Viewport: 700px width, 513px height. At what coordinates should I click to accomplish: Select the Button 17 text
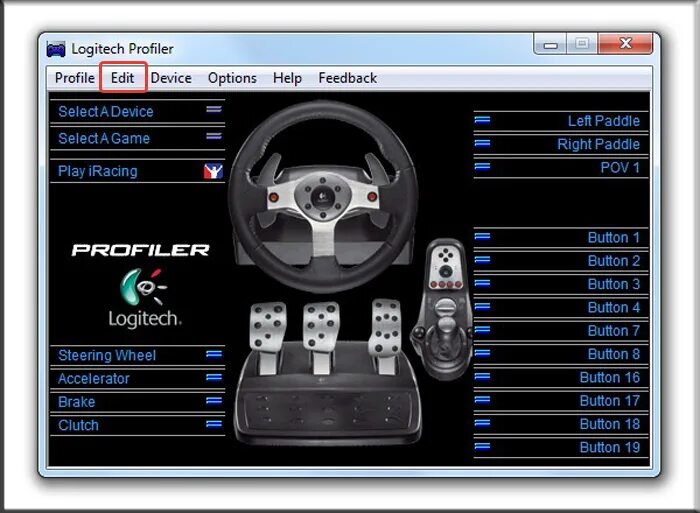(x=610, y=400)
